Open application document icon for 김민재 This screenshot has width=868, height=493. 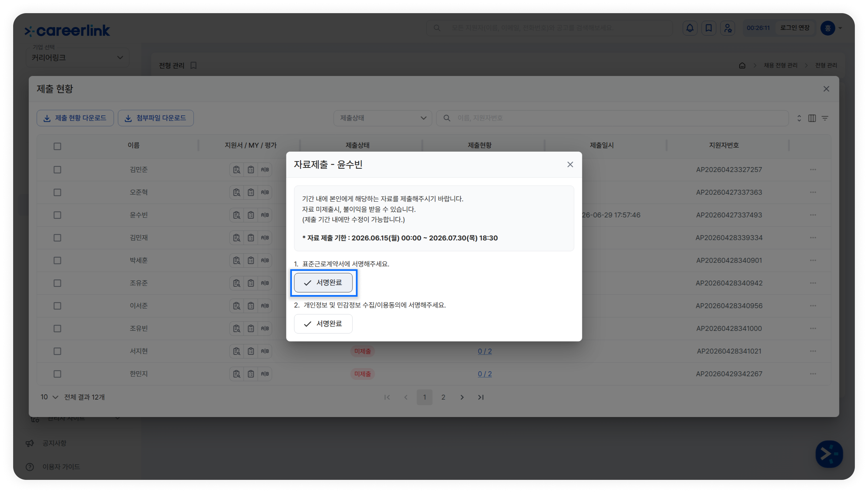coord(236,238)
